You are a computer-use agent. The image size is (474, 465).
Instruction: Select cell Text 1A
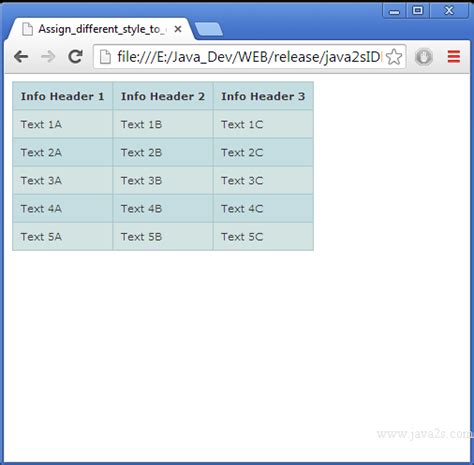coord(63,124)
